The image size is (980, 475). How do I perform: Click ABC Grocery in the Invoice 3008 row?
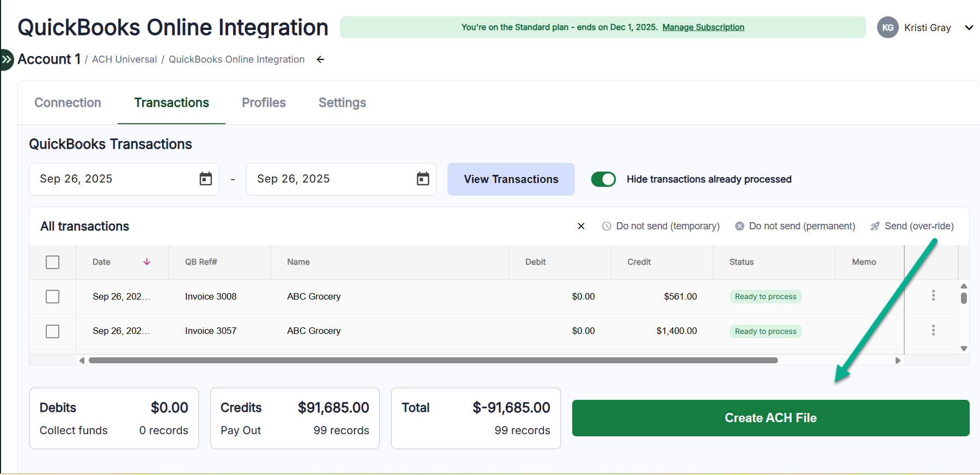pos(314,296)
